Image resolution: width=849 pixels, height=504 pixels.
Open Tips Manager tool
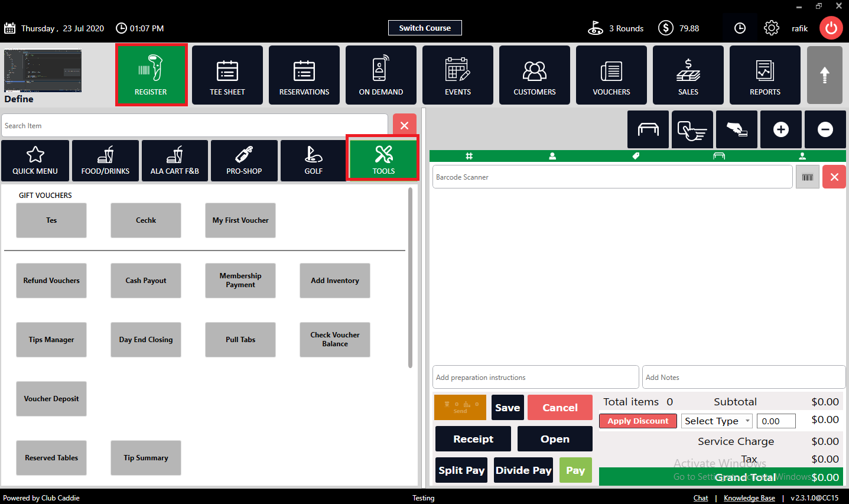(51, 340)
